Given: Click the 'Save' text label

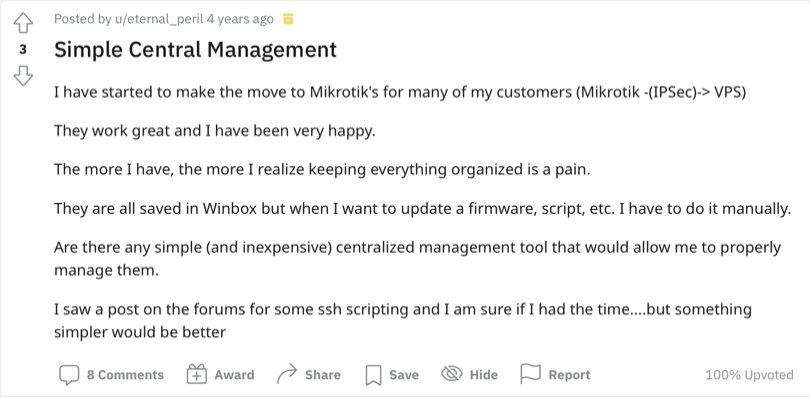Looking at the screenshot, I should click(x=404, y=375).
